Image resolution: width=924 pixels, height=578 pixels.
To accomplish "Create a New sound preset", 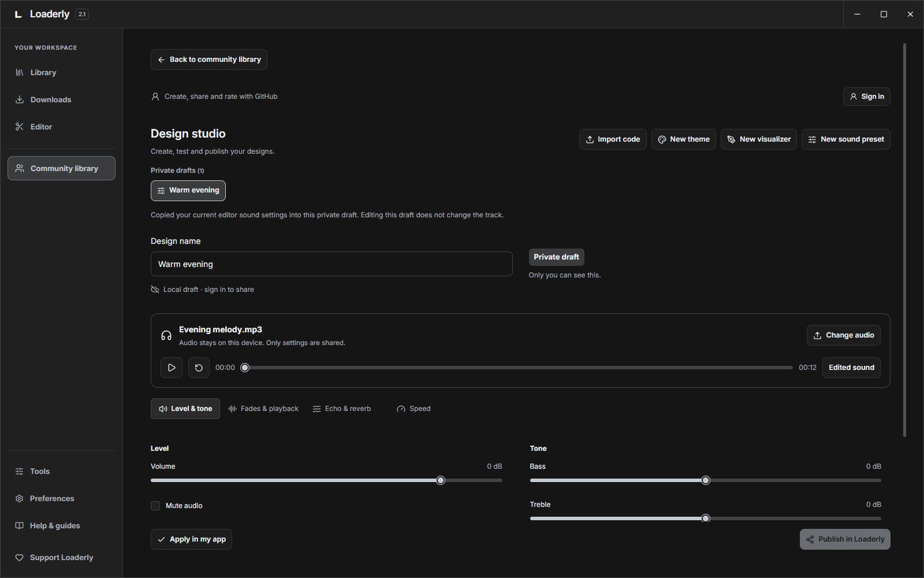I will tap(846, 139).
